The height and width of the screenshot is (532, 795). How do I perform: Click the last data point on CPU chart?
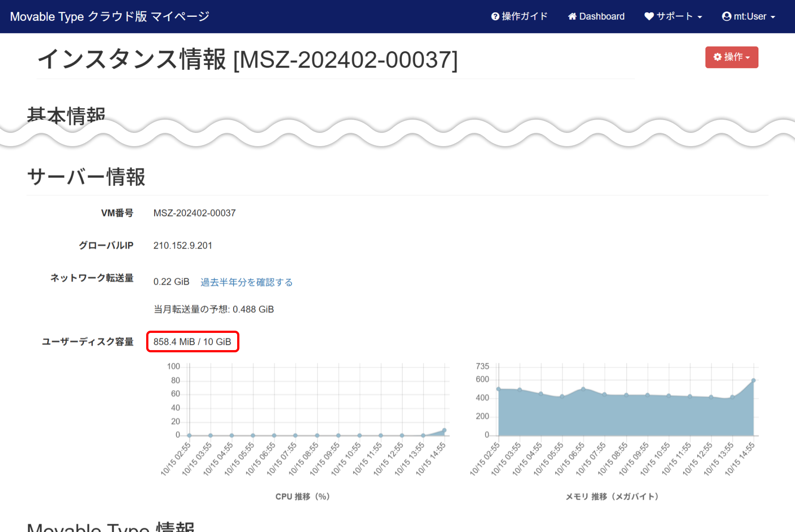(x=444, y=430)
